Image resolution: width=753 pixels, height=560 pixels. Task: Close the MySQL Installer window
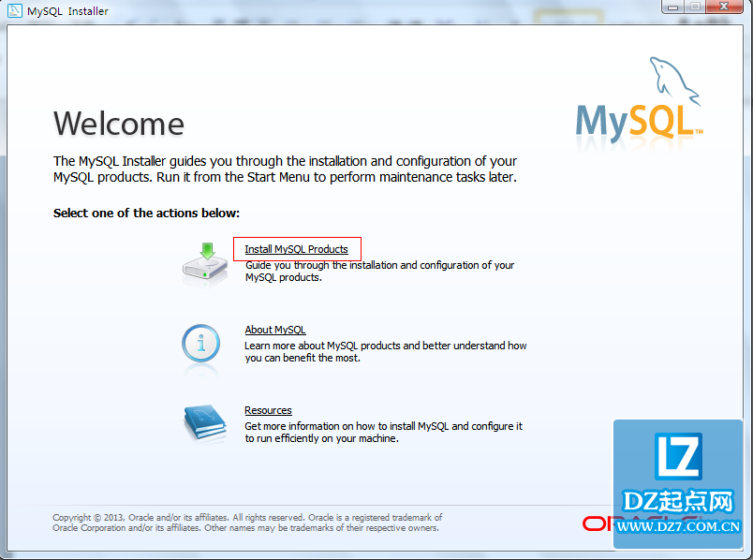724,7
